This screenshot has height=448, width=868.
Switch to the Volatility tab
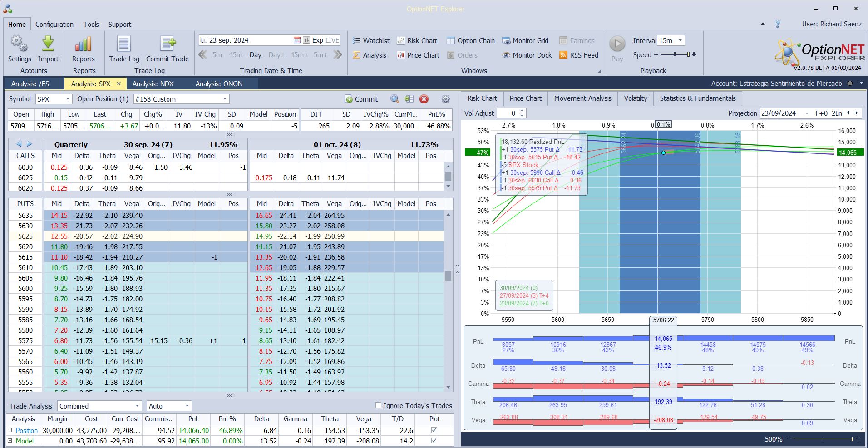[x=636, y=98]
